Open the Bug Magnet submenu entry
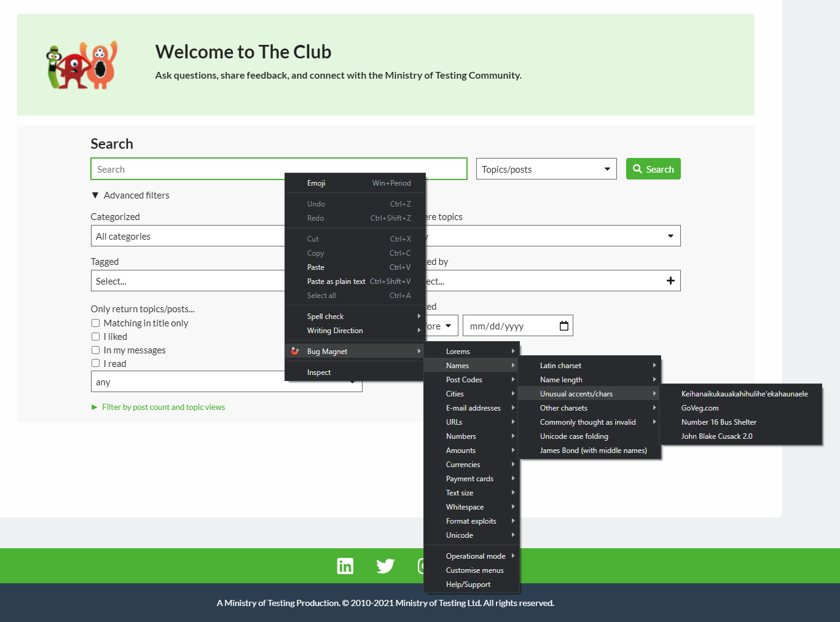 355,352
